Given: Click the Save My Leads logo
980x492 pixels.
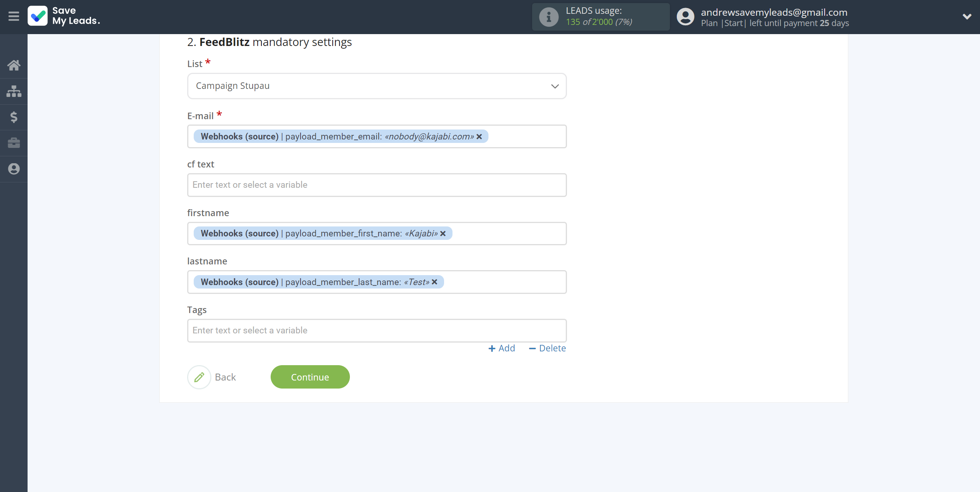Looking at the screenshot, I should [64, 16].
